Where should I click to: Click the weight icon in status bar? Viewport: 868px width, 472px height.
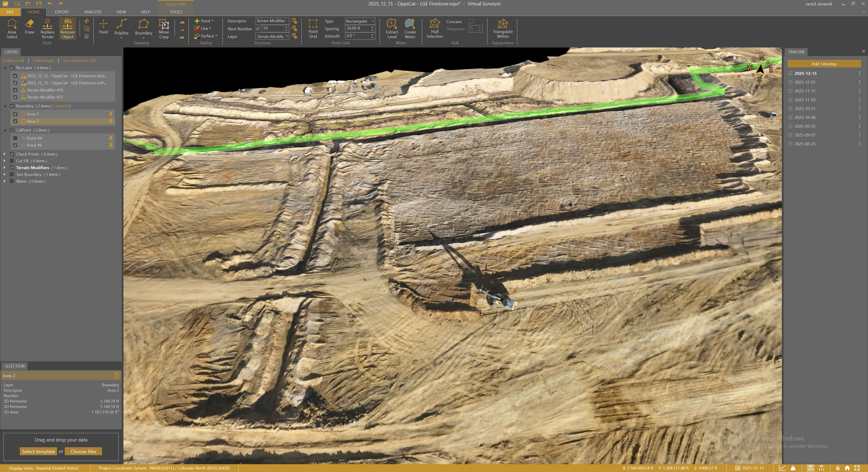pos(793,468)
